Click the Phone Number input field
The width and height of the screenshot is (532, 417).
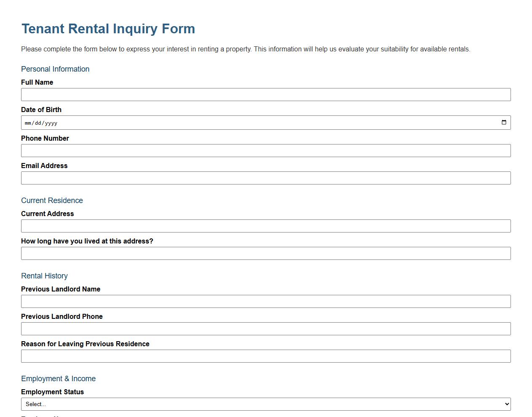266,150
